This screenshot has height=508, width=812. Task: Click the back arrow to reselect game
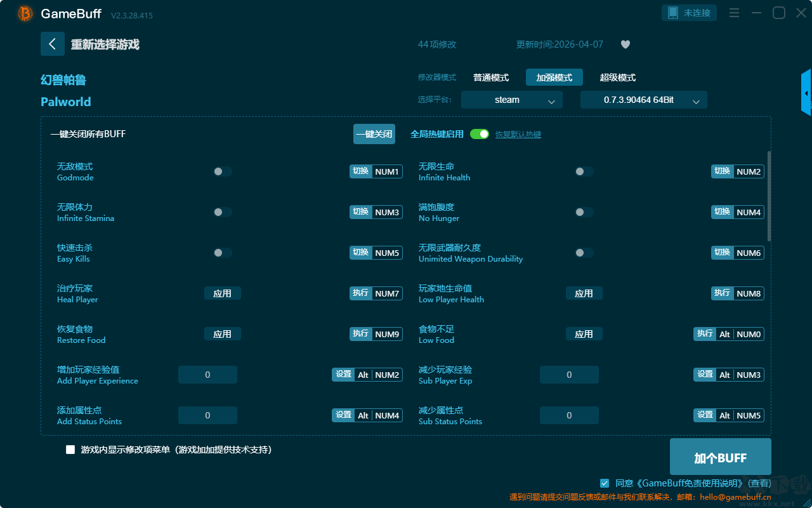(53, 44)
